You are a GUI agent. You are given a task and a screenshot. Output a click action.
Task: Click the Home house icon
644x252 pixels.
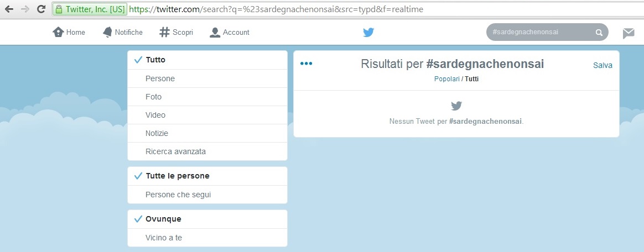(58, 32)
